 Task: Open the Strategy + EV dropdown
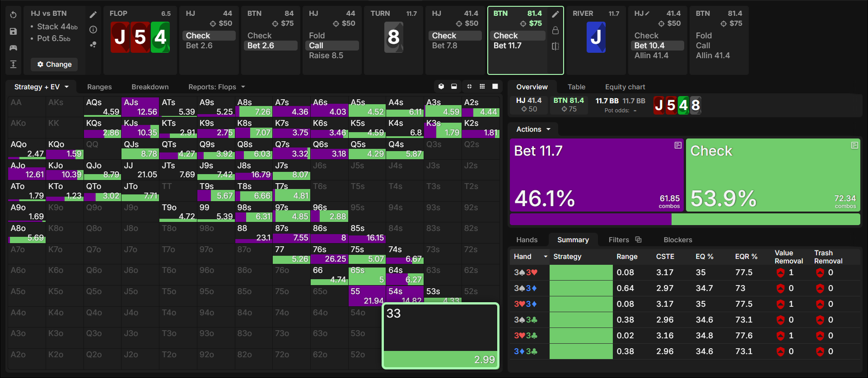[42, 87]
